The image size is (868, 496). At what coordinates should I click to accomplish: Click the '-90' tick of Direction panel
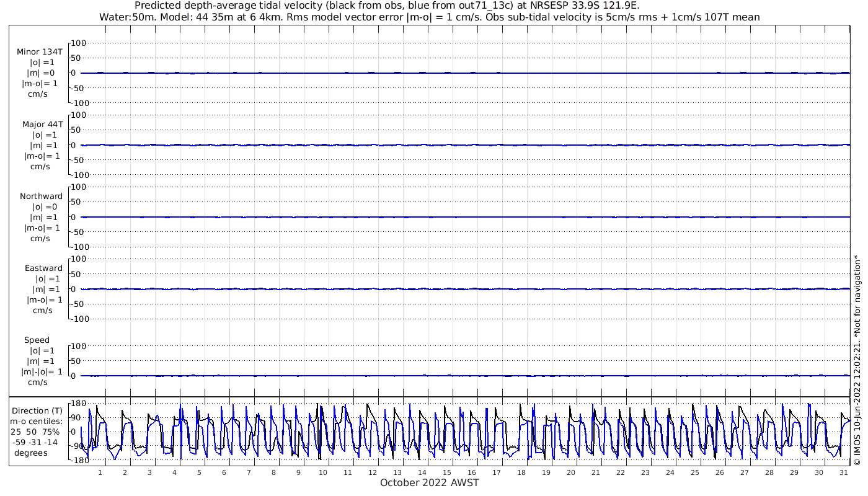[77, 446]
